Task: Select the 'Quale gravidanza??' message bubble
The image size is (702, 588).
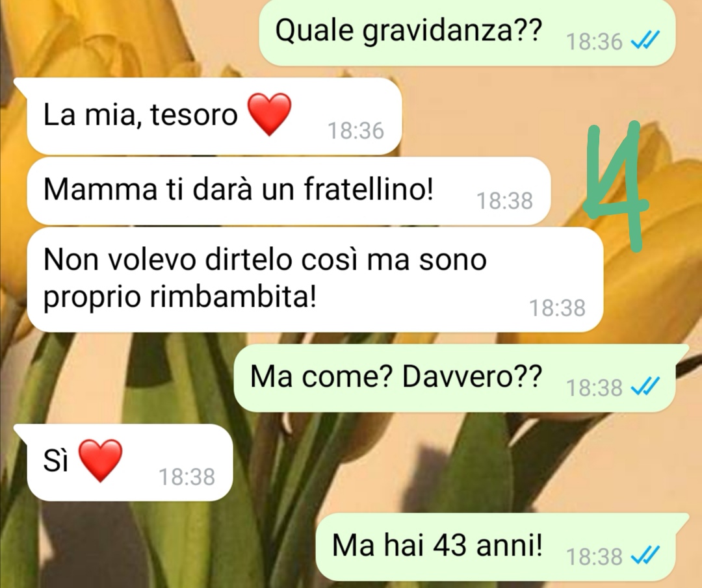Action: (467, 32)
